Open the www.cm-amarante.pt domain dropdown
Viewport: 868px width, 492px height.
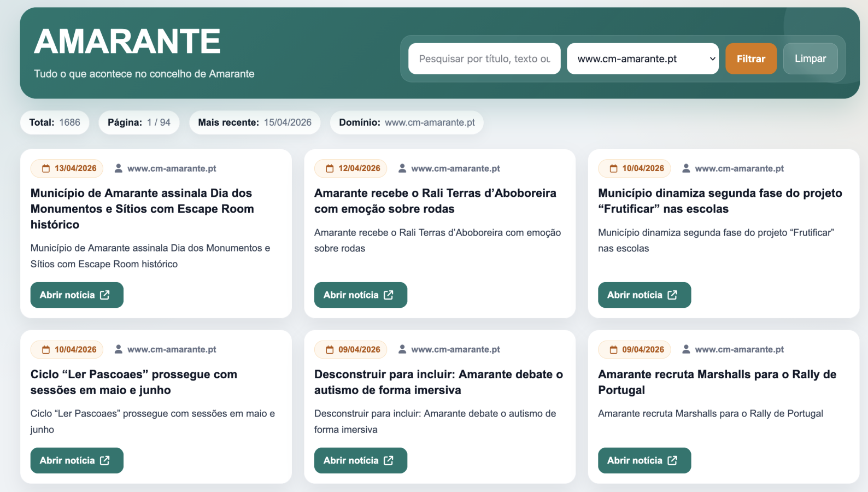point(642,58)
